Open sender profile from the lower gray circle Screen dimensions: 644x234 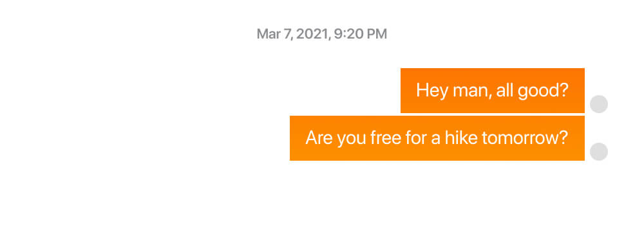pyautogui.click(x=599, y=152)
